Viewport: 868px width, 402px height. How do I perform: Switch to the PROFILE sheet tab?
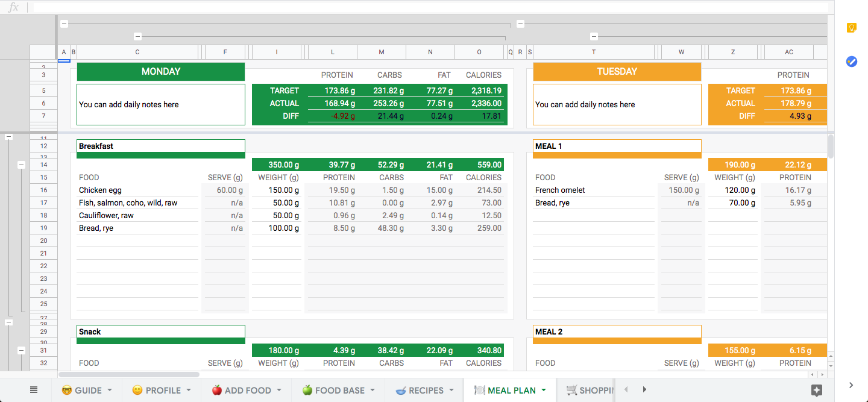[x=162, y=390]
